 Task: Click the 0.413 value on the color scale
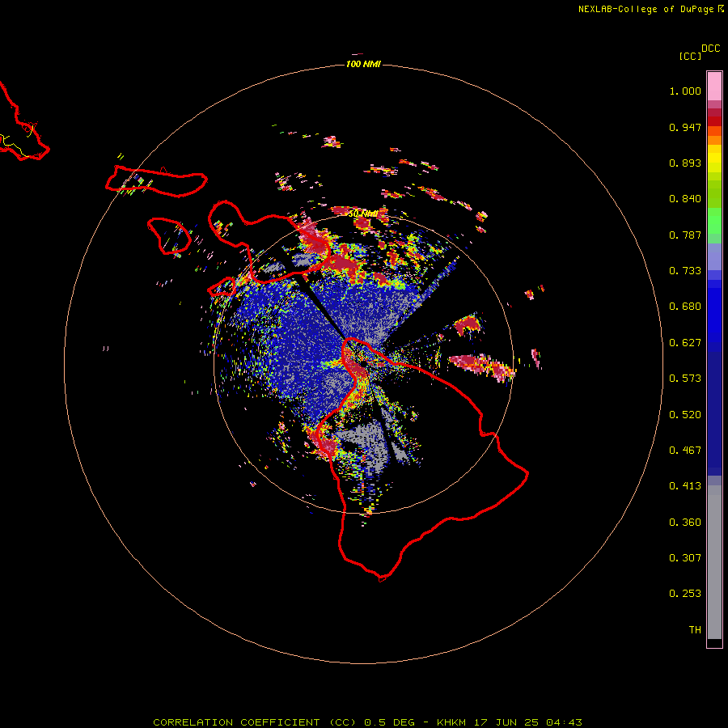click(685, 486)
